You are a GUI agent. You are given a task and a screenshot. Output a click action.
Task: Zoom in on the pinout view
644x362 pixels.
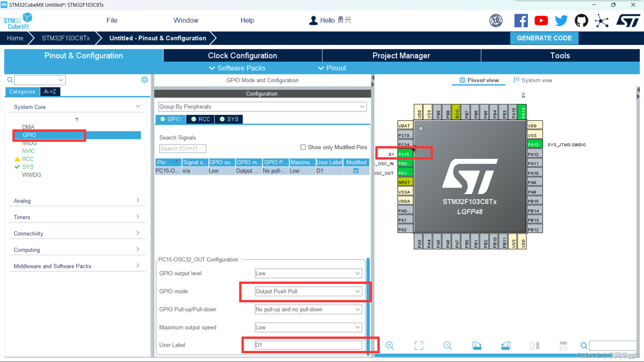pyautogui.click(x=390, y=346)
